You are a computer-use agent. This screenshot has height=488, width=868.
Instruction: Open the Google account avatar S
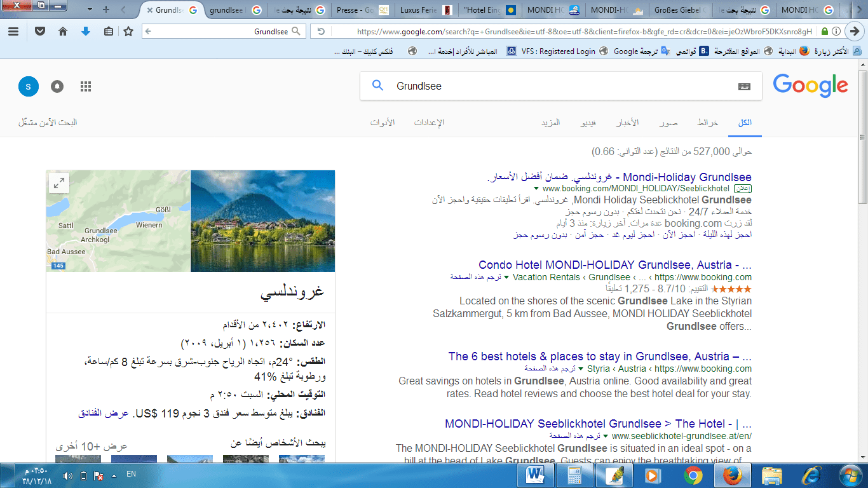[29, 86]
